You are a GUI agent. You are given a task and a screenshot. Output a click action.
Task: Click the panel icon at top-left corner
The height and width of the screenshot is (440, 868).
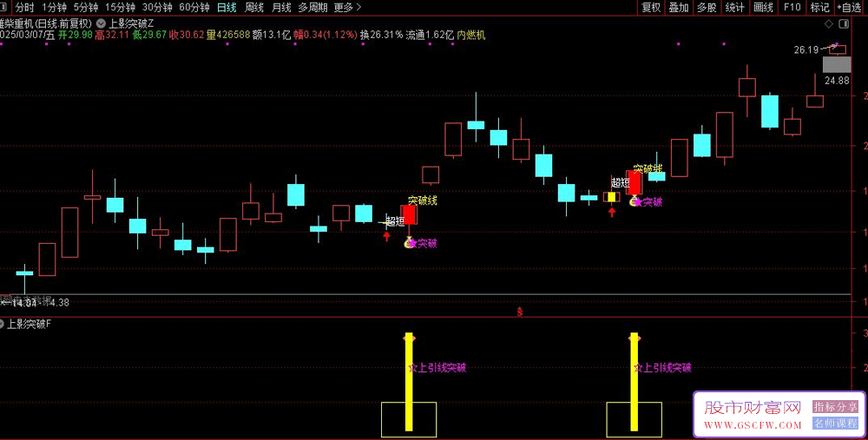[x=3, y=7]
